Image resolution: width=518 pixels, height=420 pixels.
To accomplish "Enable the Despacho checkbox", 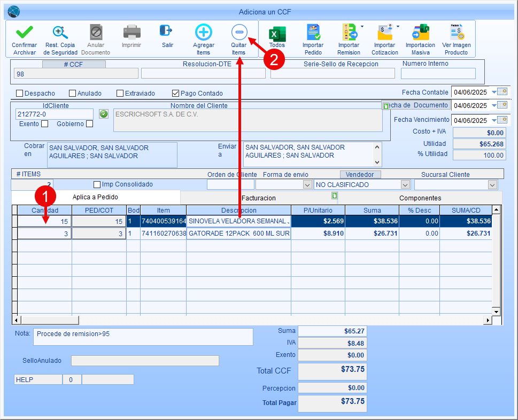I will click(20, 94).
